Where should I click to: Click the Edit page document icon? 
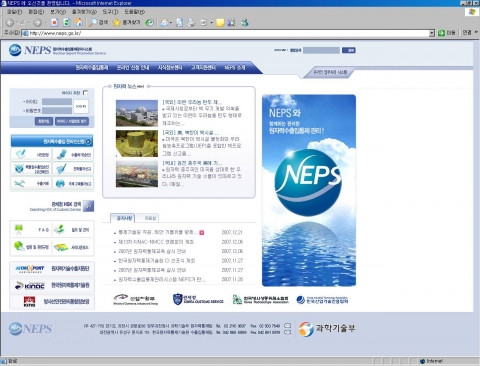(x=180, y=22)
